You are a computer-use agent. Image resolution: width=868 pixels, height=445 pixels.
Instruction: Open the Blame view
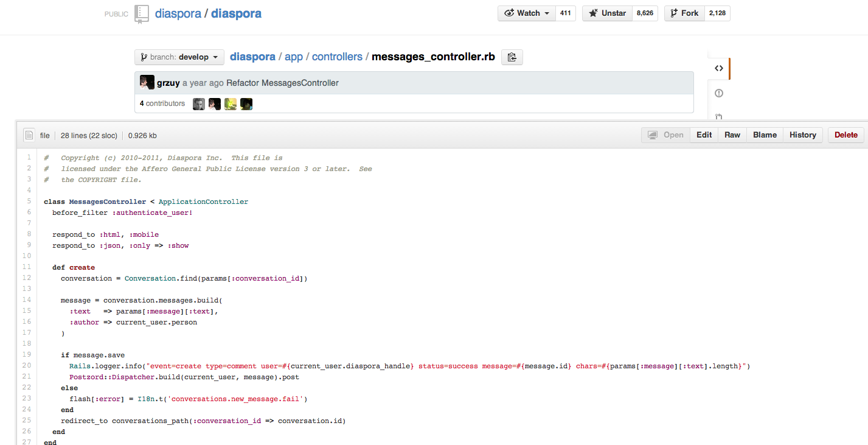tap(765, 135)
